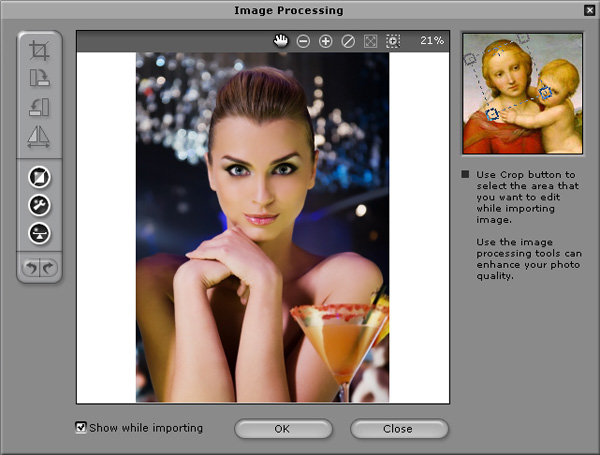Image resolution: width=600 pixels, height=455 pixels.
Task: Click the circle-slash reset zoom icon
Action: click(x=348, y=41)
